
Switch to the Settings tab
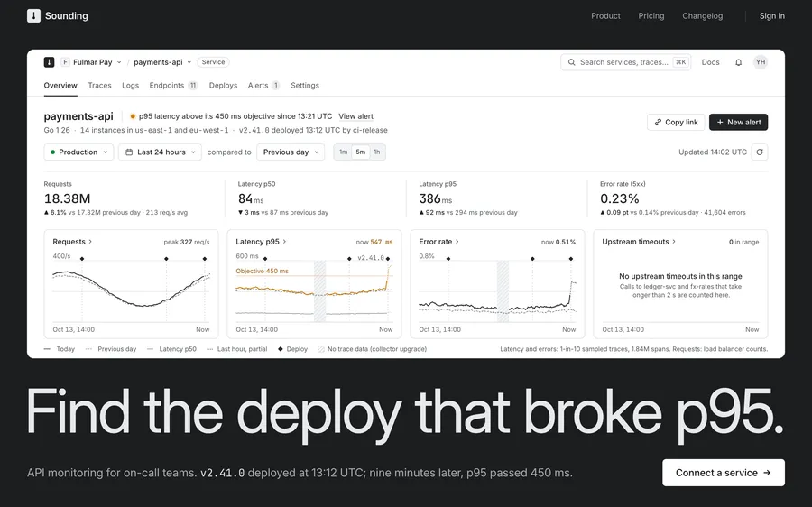[305, 86]
